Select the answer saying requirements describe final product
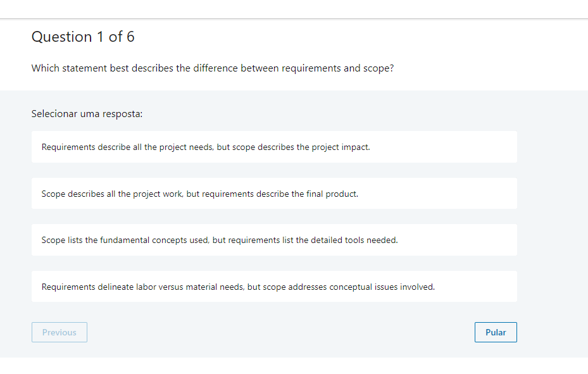 pyautogui.click(x=274, y=194)
